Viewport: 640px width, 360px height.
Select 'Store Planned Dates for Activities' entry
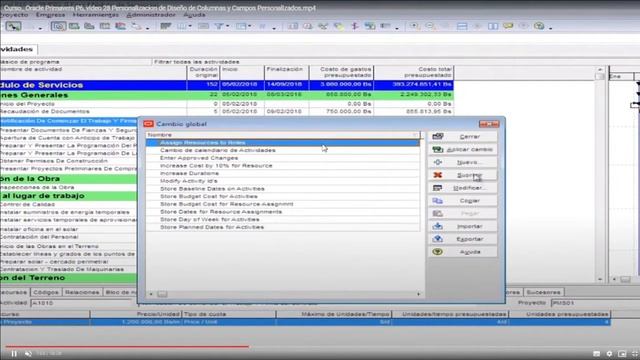283,227
